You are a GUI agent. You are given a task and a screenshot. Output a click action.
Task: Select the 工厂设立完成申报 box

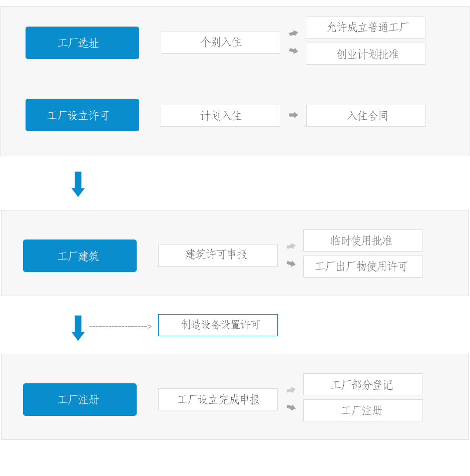[x=218, y=399]
